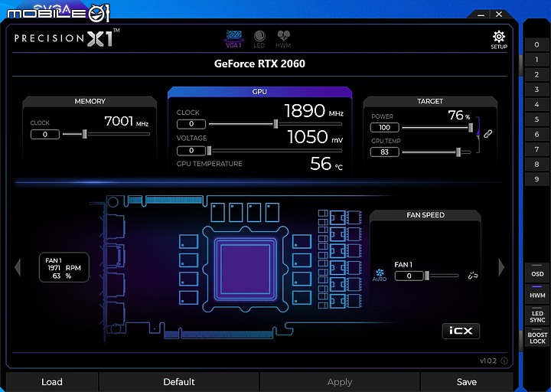
Task: Switch to the LED tab
Action: coord(259,39)
